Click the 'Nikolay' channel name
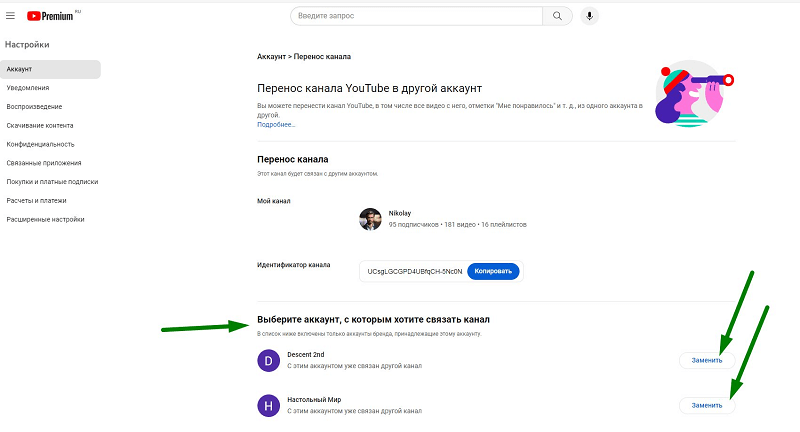The width and height of the screenshot is (800, 432). coord(399,213)
